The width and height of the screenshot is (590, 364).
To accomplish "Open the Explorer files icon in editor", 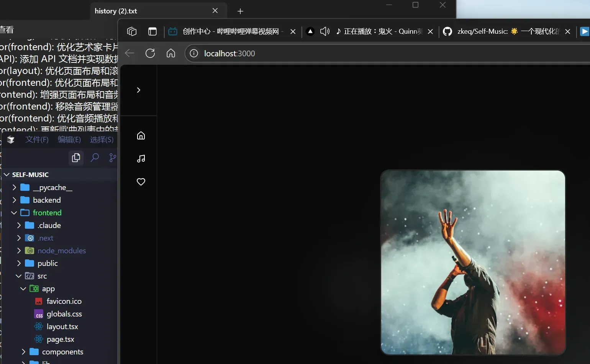I will tap(76, 157).
